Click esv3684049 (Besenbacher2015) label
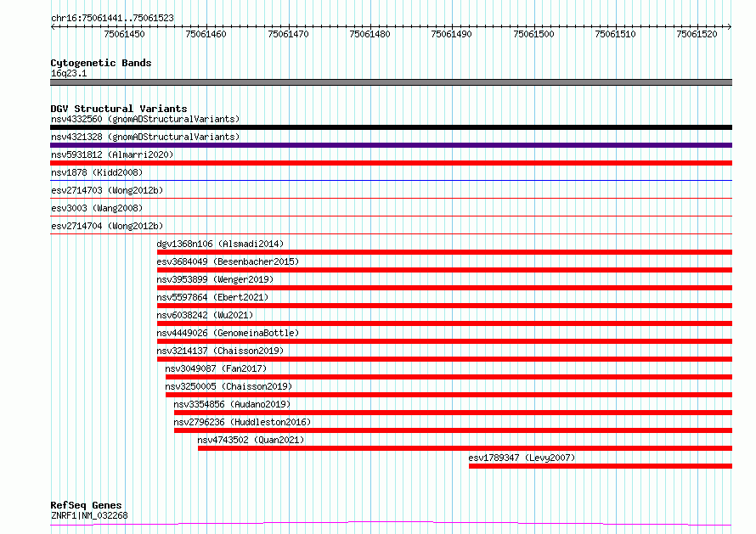This screenshot has height=534, width=756. [228, 261]
